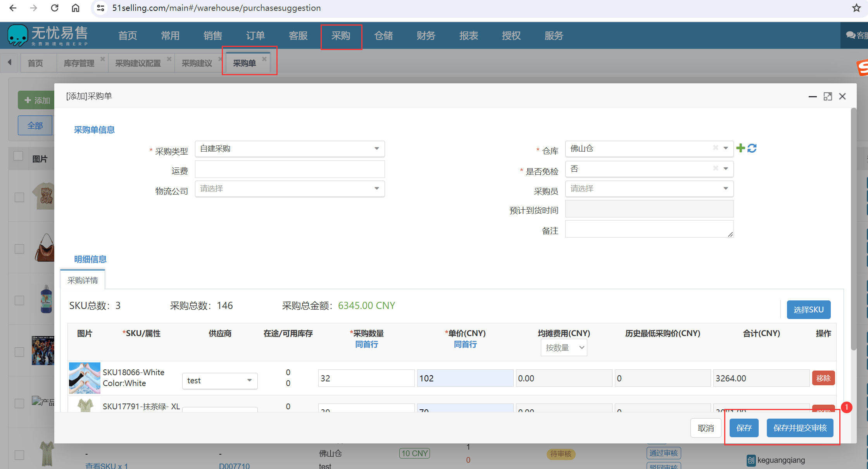
Task: Switch to the 采购建议 tab
Action: tap(197, 63)
